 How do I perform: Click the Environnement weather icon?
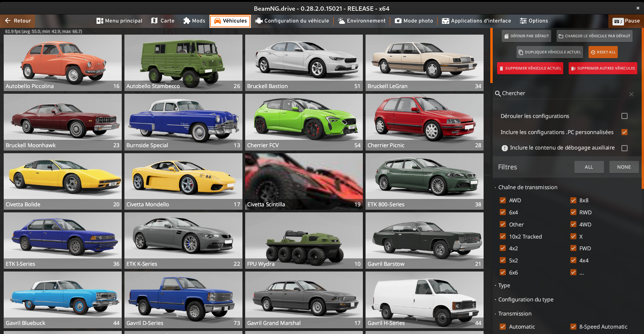(341, 21)
